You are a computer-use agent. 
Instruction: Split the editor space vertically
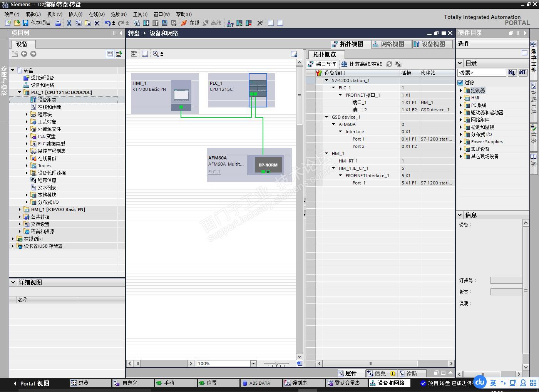click(x=280, y=23)
